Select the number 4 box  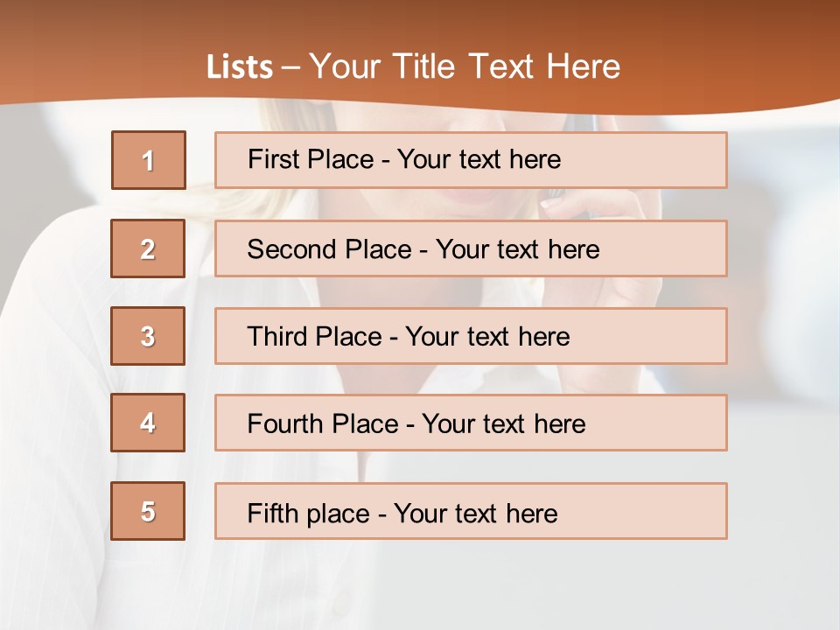pyautogui.click(x=148, y=423)
